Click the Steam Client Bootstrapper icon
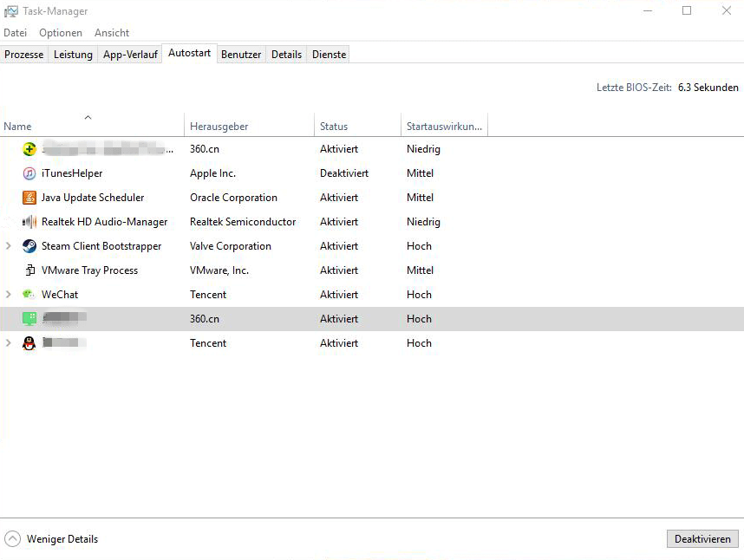The width and height of the screenshot is (744, 560). click(x=29, y=246)
